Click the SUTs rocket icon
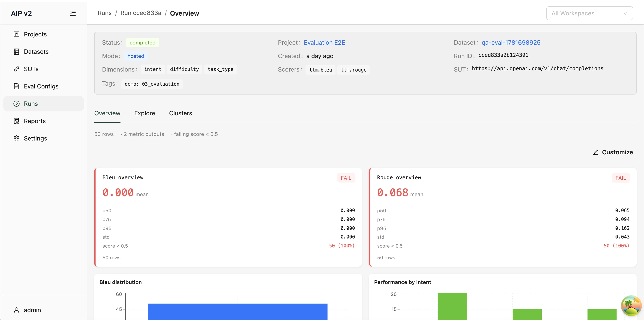 (17, 69)
